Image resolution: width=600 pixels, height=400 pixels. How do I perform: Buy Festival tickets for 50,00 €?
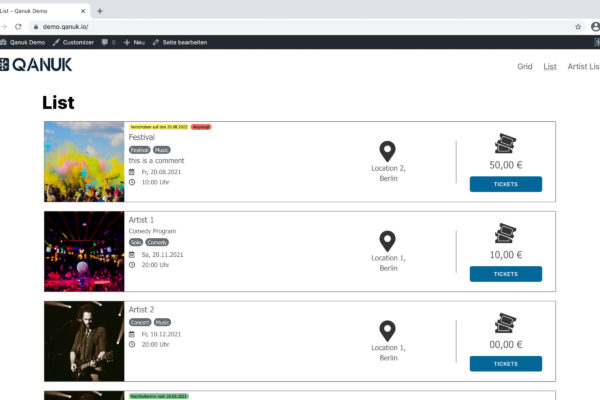coord(505,184)
